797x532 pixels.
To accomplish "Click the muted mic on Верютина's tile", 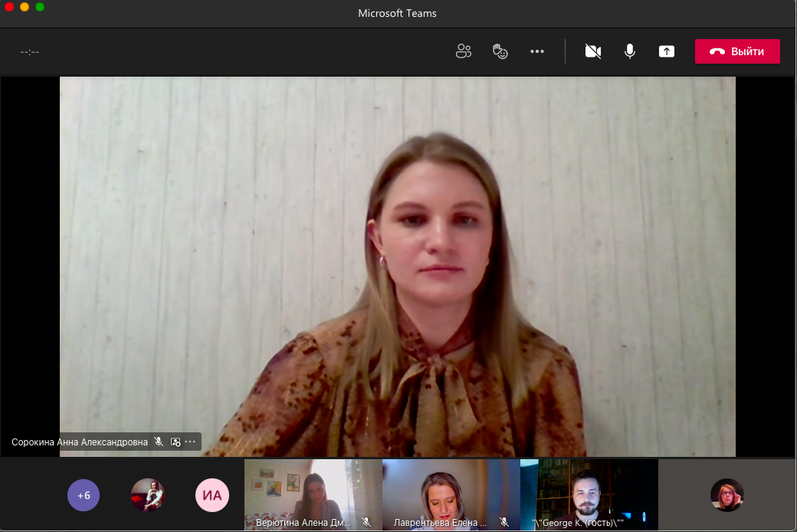I will (366, 522).
